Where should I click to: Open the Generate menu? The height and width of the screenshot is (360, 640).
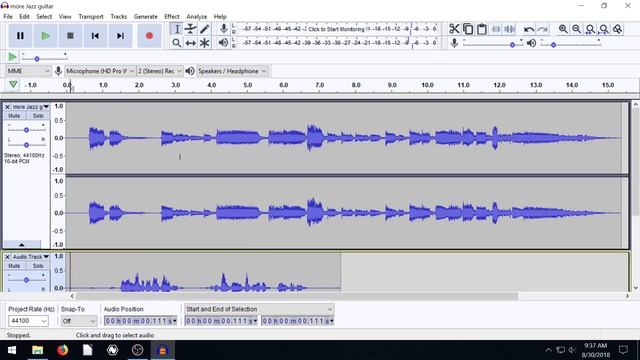point(145,17)
